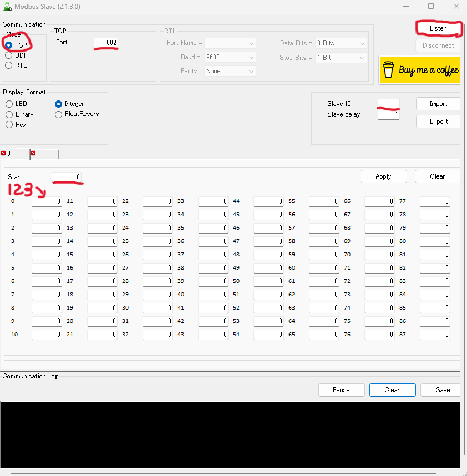Click the red close icon on the '...' tab
The height and width of the screenshot is (476, 467).
coord(33,154)
